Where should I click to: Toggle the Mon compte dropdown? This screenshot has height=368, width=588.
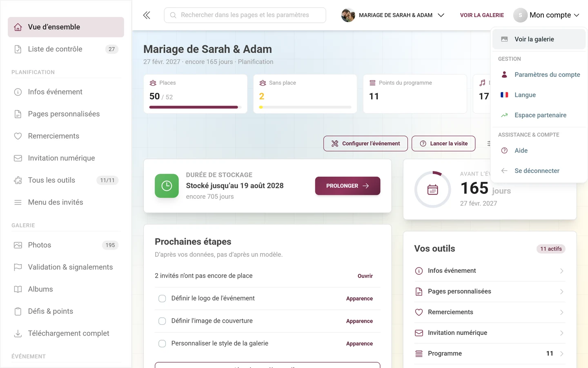(x=546, y=15)
